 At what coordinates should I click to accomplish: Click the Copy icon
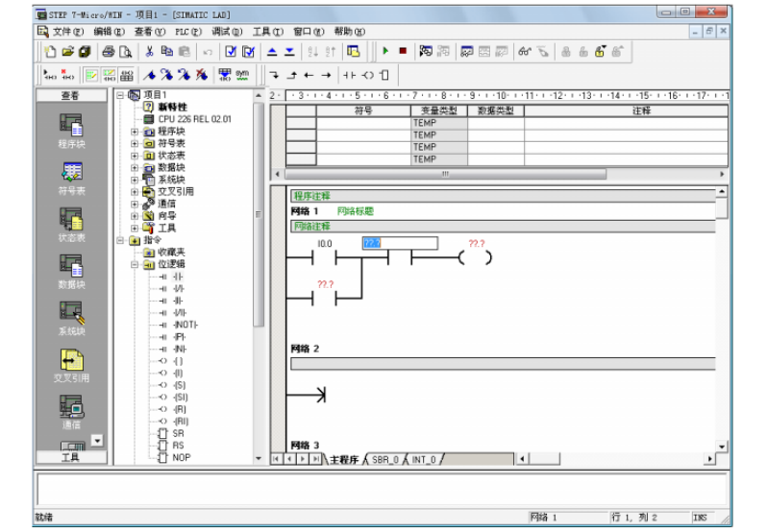(x=167, y=51)
